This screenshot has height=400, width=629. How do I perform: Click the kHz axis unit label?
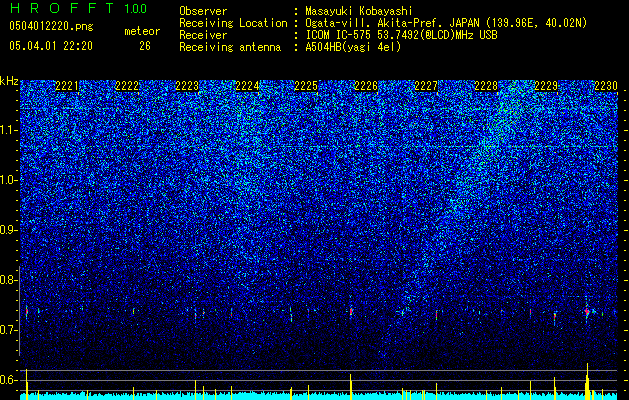(9, 81)
